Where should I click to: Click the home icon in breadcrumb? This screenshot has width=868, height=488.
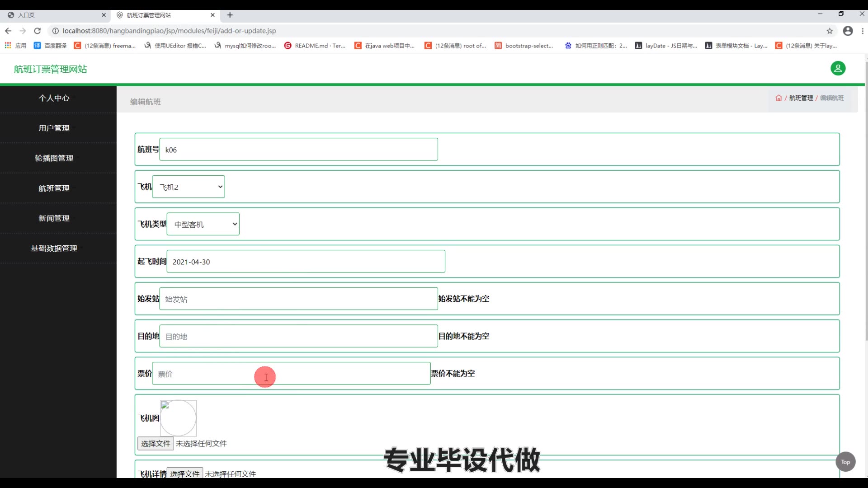pyautogui.click(x=778, y=98)
